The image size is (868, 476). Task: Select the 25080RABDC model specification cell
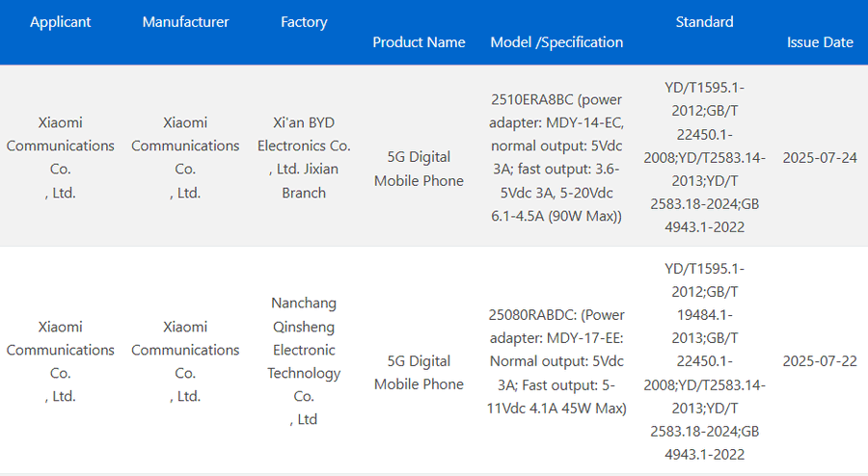point(556,361)
